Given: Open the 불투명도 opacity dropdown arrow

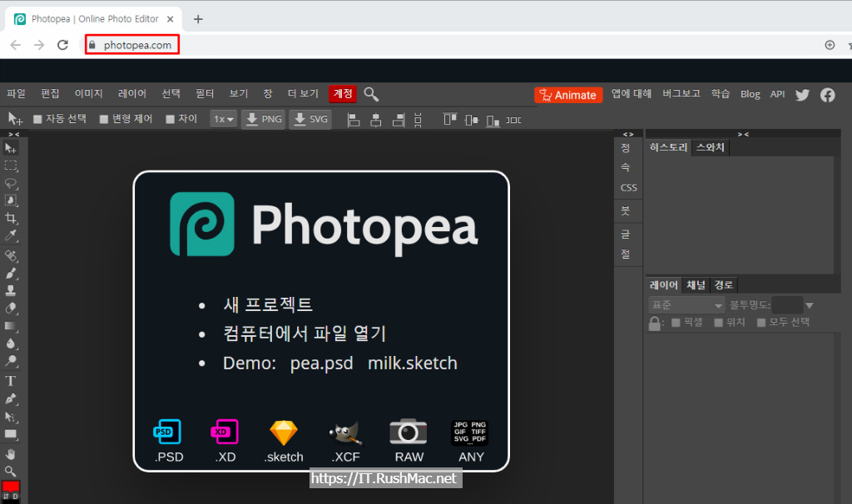Looking at the screenshot, I should click(x=810, y=305).
